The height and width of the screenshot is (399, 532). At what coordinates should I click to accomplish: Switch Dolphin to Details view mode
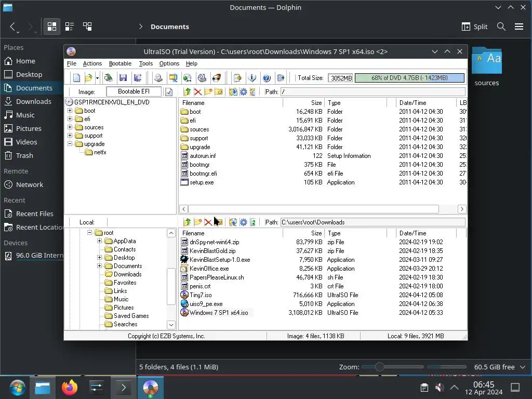pos(87,26)
